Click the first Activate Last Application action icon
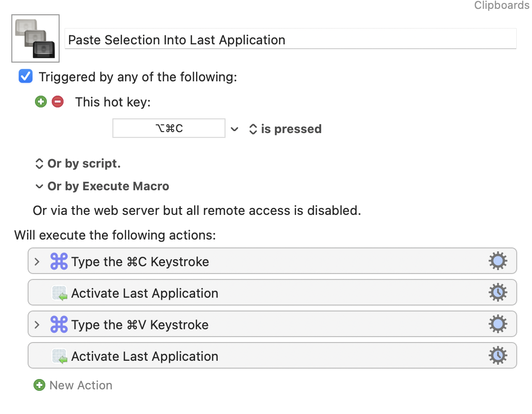This screenshot has height=414, width=532. (59, 293)
